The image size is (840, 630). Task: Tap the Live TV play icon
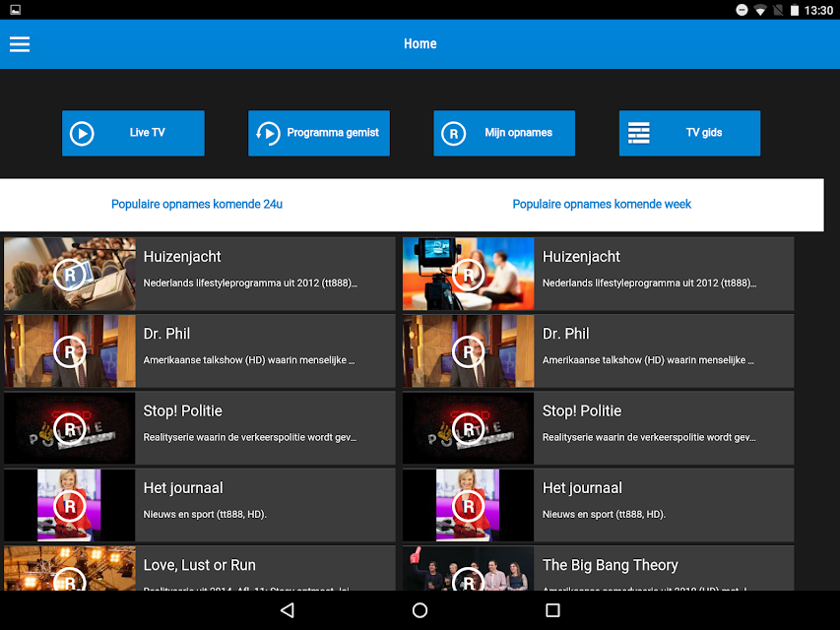tap(82, 134)
